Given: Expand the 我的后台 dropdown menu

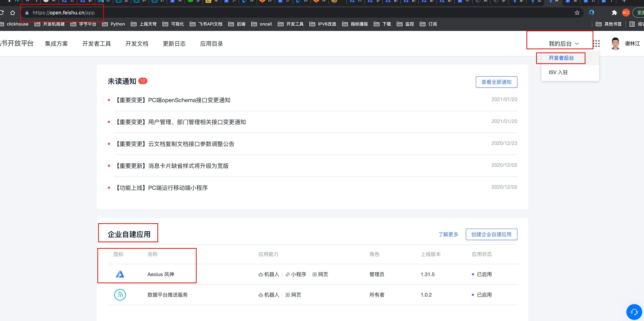Looking at the screenshot, I should [x=563, y=43].
